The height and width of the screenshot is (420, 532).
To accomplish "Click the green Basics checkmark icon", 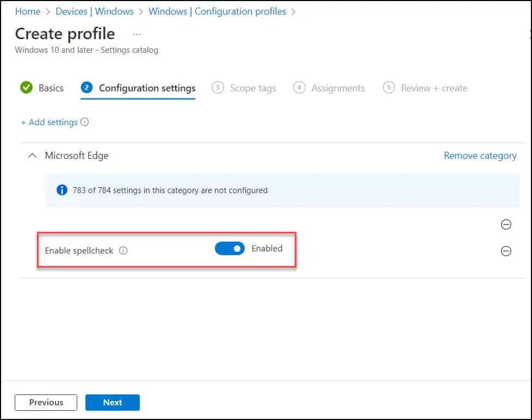I will point(26,88).
